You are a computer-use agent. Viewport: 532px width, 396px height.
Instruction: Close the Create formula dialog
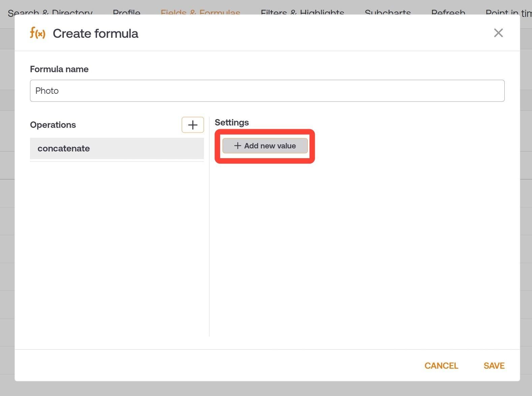498,33
